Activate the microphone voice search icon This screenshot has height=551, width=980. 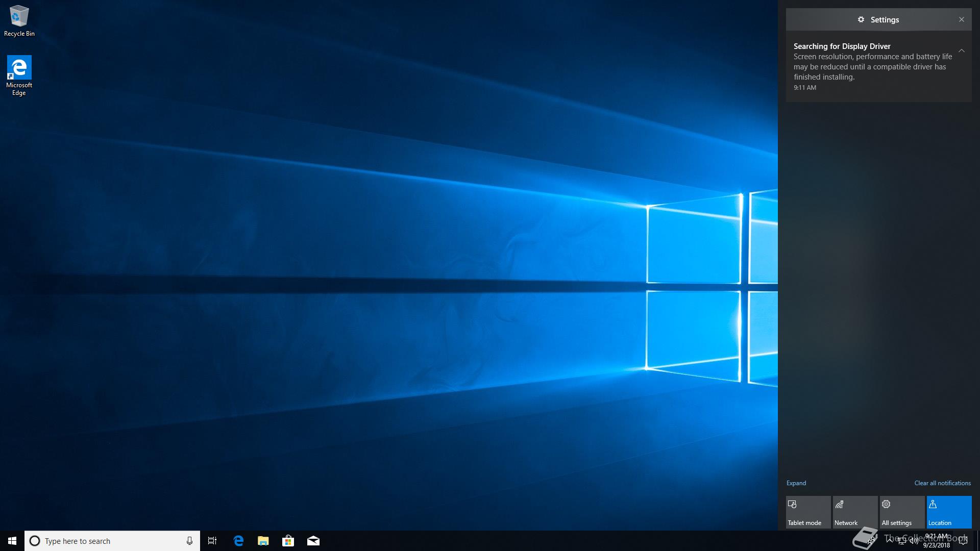[x=189, y=541]
